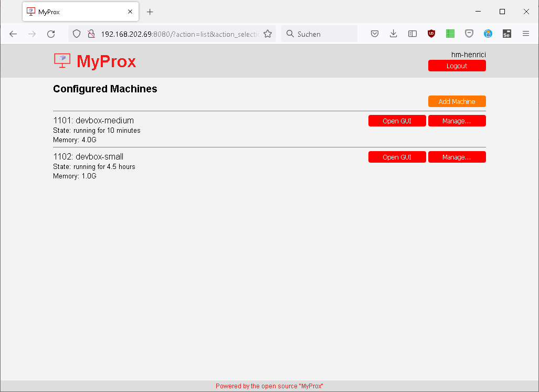Open GUI for devbox-medium

[x=397, y=120]
